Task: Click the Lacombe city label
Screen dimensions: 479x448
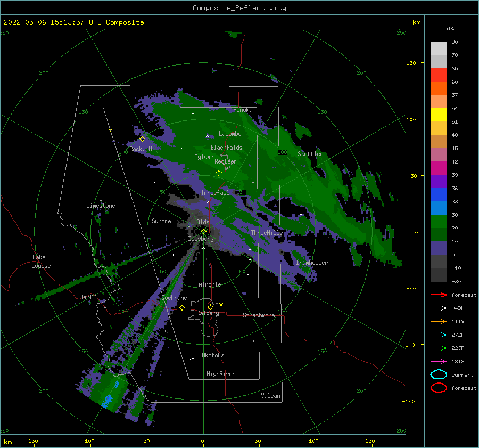Action: (x=230, y=134)
